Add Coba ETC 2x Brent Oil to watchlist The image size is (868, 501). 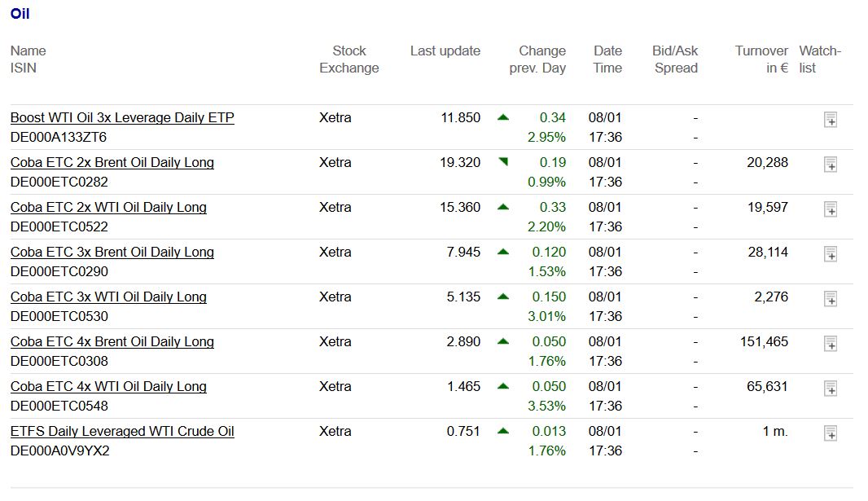(831, 165)
